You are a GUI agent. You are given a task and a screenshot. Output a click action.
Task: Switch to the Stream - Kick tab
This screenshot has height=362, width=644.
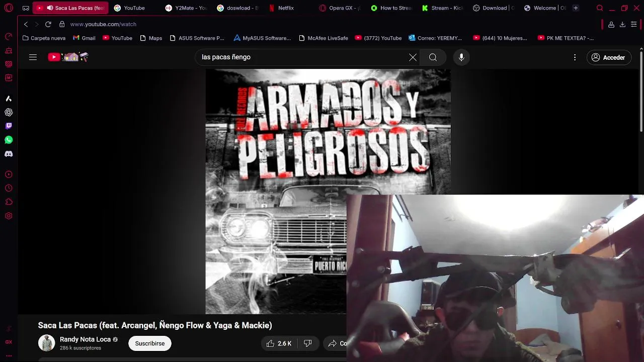click(x=443, y=8)
